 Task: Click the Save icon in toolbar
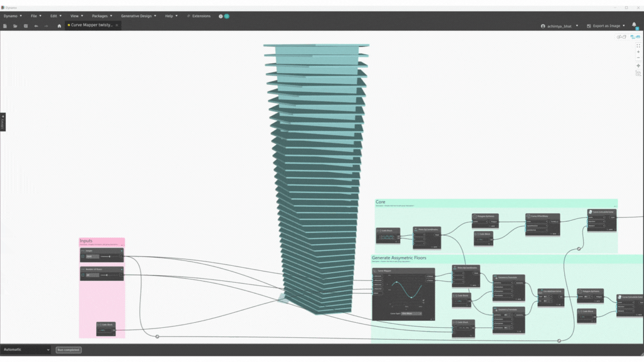click(26, 26)
